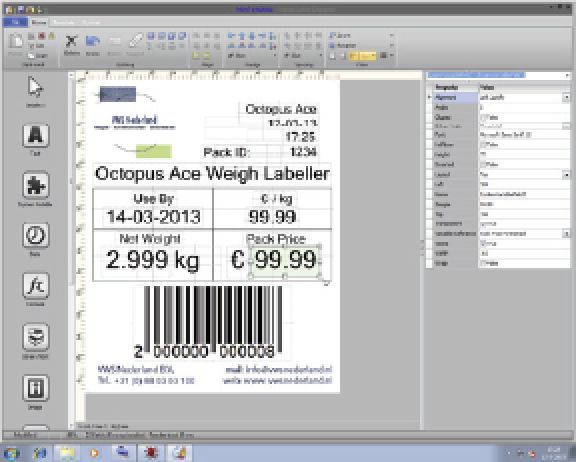Open the object selector dropdown above properties
Image resolution: width=576 pixels, height=462 pixels.
[568, 75]
